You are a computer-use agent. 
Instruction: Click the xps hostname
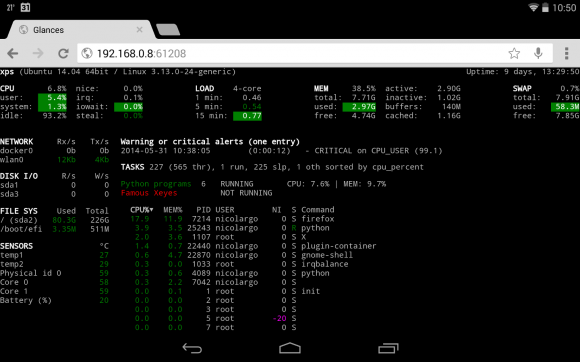tap(7, 72)
